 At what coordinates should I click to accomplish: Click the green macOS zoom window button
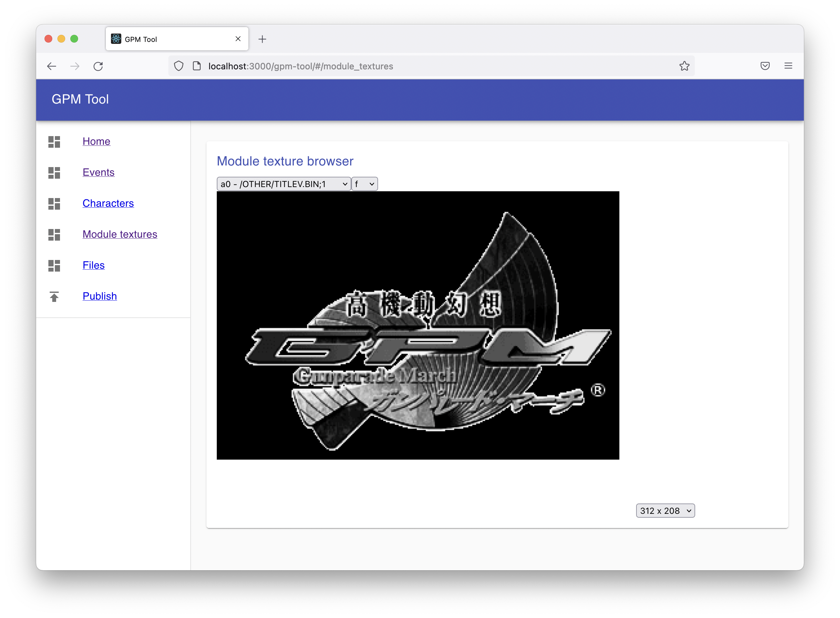pyautogui.click(x=74, y=39)
